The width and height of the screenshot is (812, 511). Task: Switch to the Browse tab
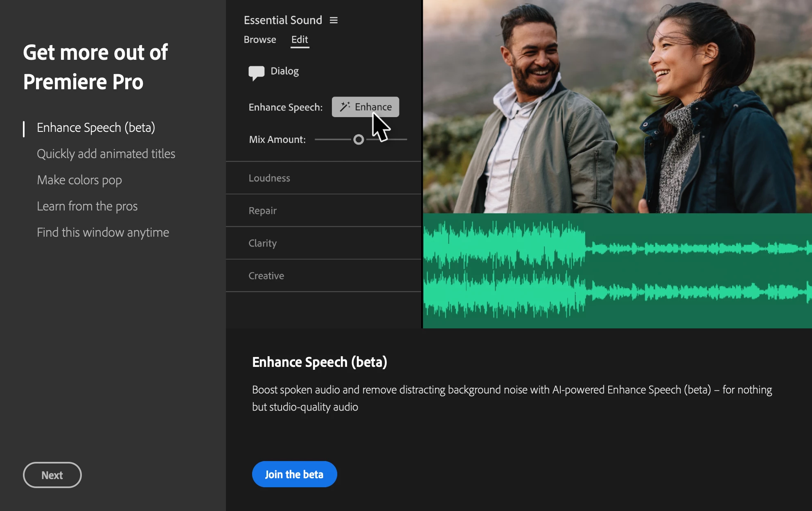tap(259, 40)
